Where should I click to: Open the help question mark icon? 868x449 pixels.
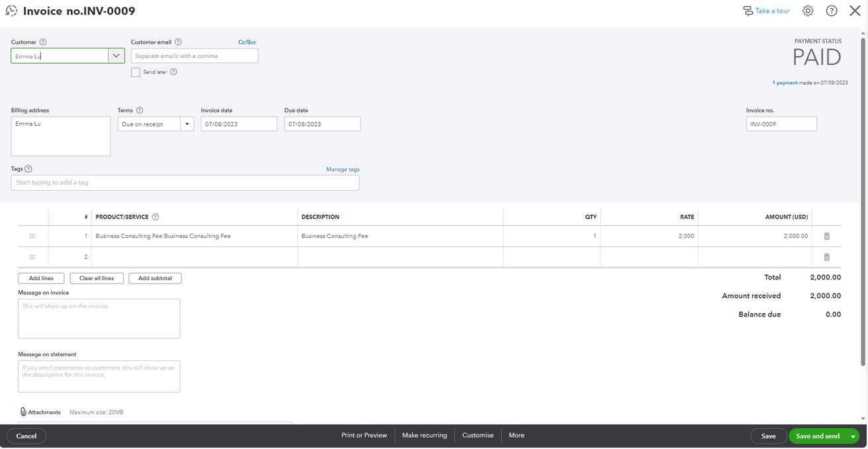[x=832, y=11]
